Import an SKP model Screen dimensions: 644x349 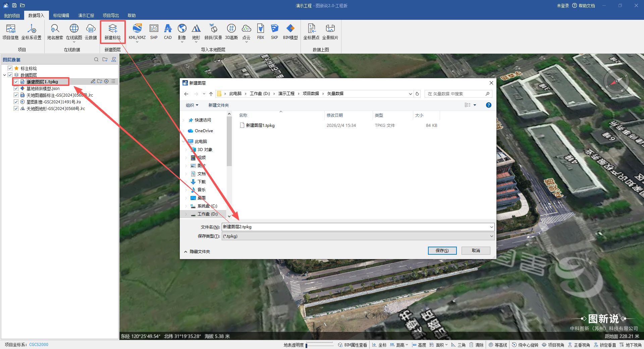click(274, 32)
